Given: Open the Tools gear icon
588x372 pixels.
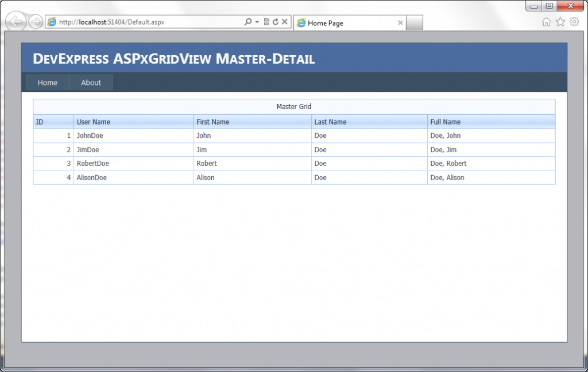Looking at the screenshot, I should [574, 22].
